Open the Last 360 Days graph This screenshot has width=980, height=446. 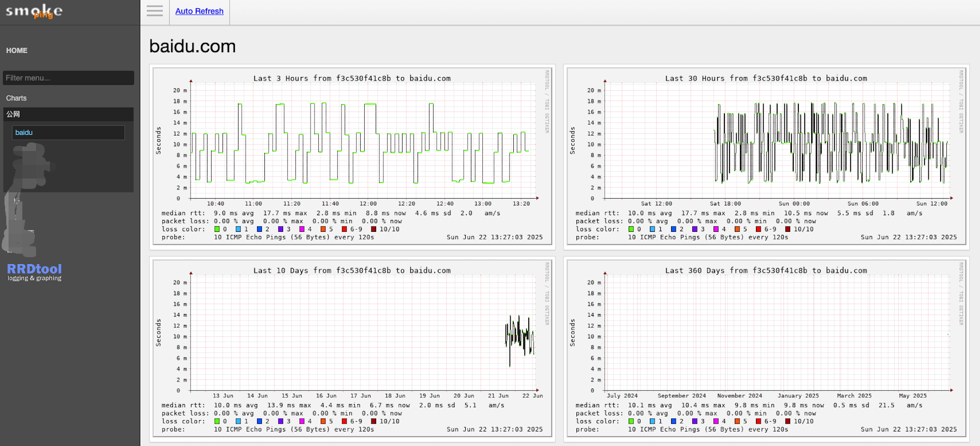[766, 347]
